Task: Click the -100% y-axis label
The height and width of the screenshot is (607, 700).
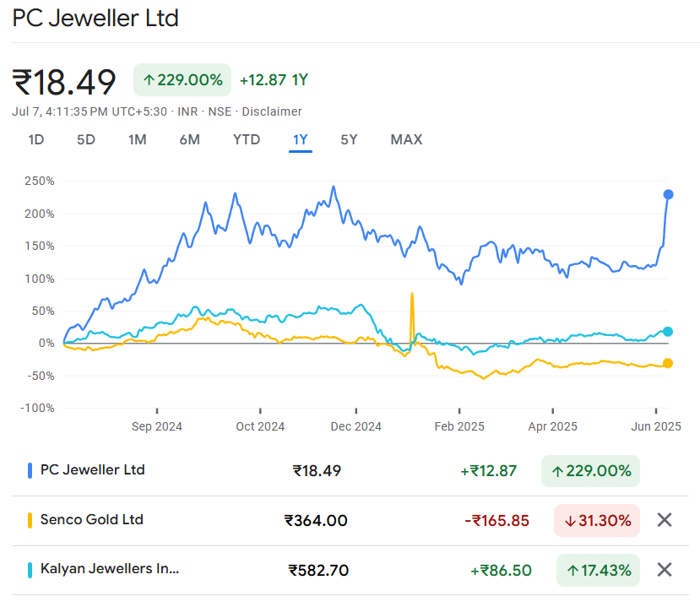Action: pyautogui.click(x=37, y=408)
